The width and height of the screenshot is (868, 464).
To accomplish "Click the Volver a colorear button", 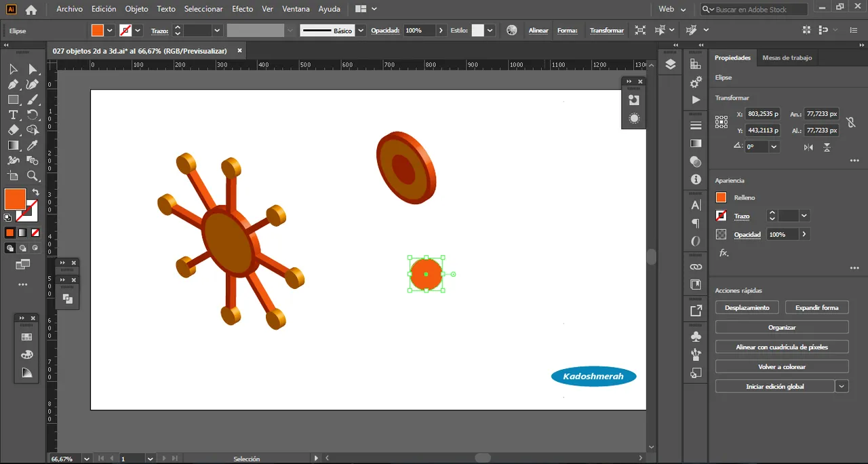I will 782,366.
